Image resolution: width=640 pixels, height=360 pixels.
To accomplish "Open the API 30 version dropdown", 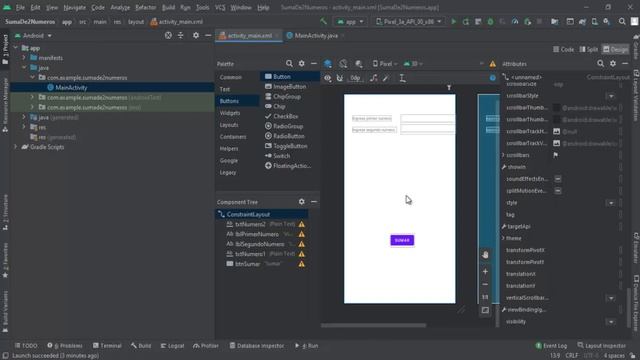I will pos(413,64).
